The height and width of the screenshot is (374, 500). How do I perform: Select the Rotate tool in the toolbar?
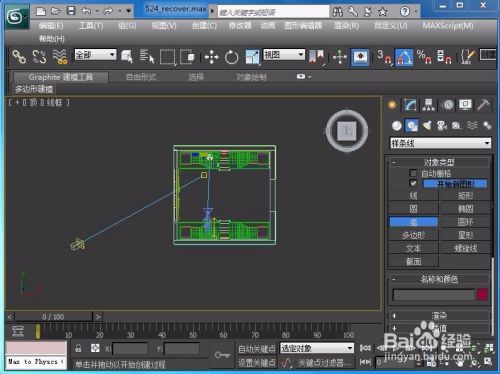[231, 57]
